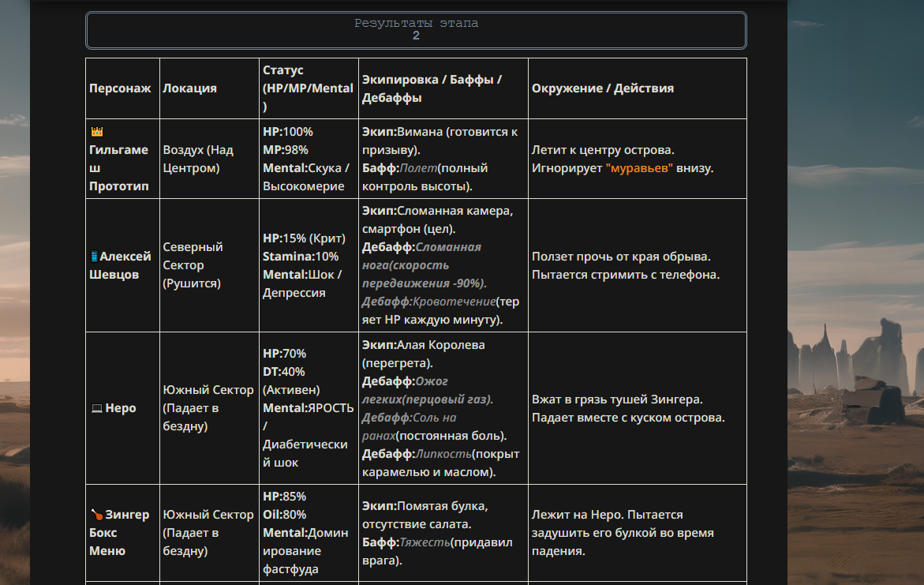
Task: Click the "Тяжесть" buff for Зингер
Action: [x=425, y=542]
